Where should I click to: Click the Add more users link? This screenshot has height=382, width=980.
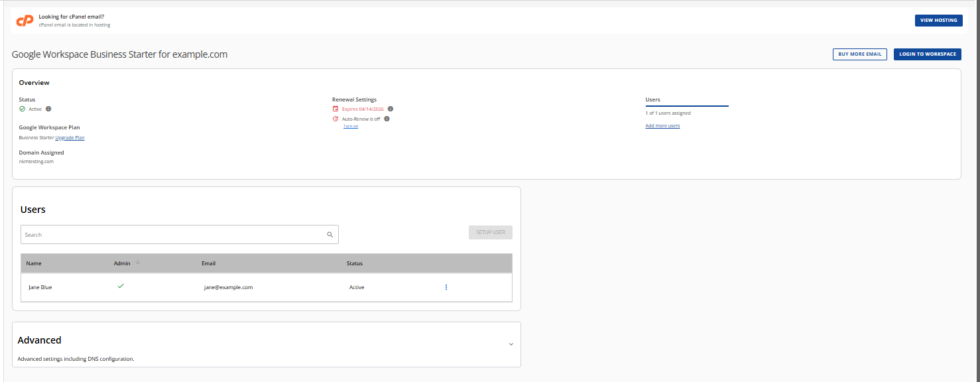tap(662, 125)
